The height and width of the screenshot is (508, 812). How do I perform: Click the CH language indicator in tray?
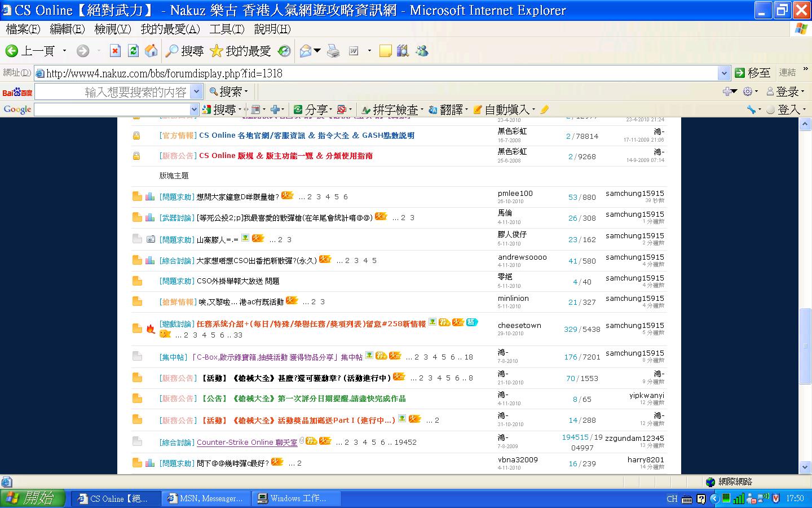click(x=672, y=498)
